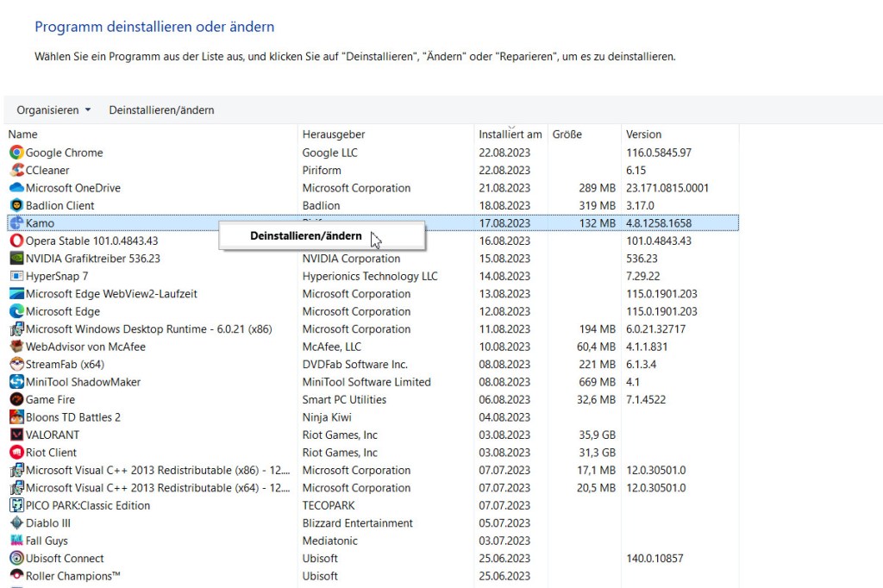The height and width of the screenshot is (588, 883).
Task: Select the Kamo row name text
Action: coord(40,223)
